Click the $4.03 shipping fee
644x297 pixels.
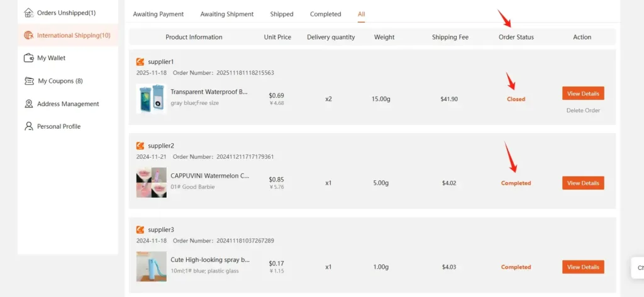(449, 267)
